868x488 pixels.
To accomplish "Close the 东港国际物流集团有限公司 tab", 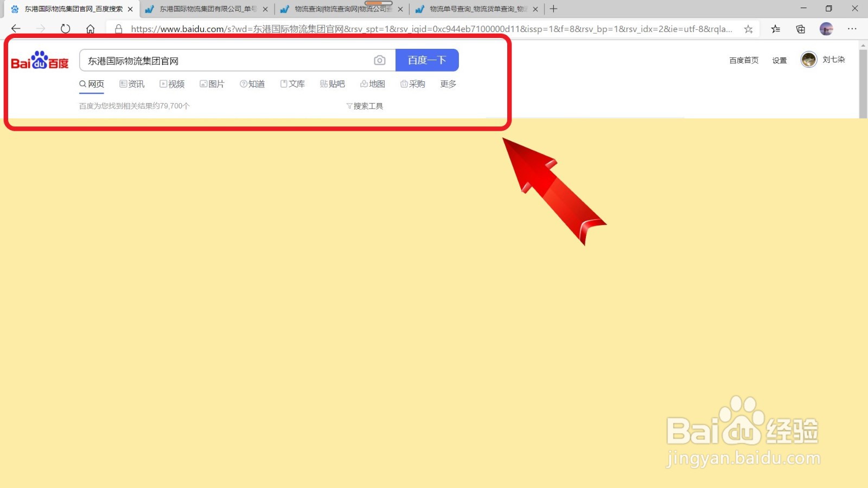I will click(265, 9).
